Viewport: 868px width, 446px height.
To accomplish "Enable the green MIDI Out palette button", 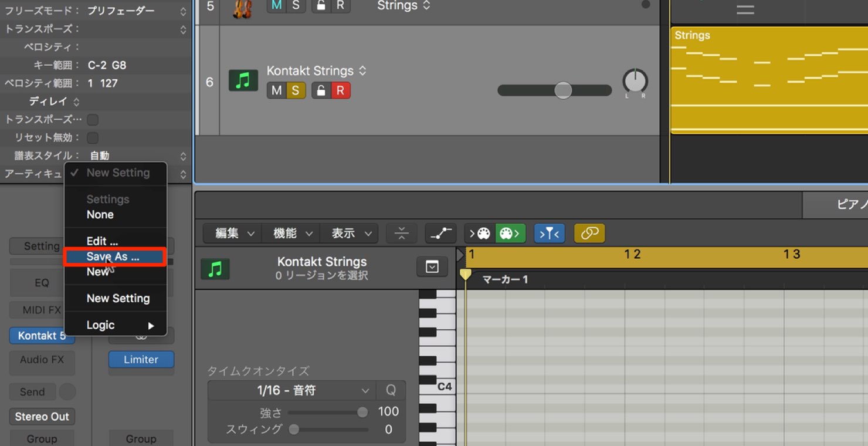I will click(x=511, y=234).
